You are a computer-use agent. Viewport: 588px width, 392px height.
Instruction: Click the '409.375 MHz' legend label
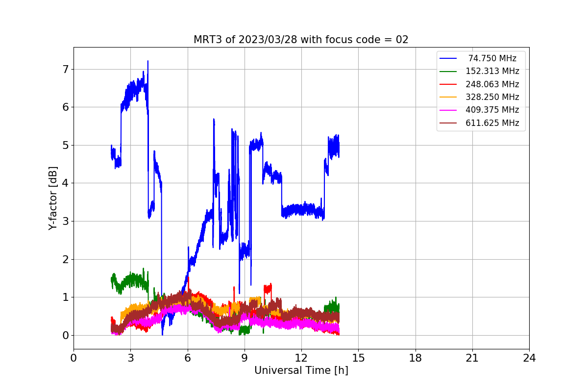click(x=492, y=110)
